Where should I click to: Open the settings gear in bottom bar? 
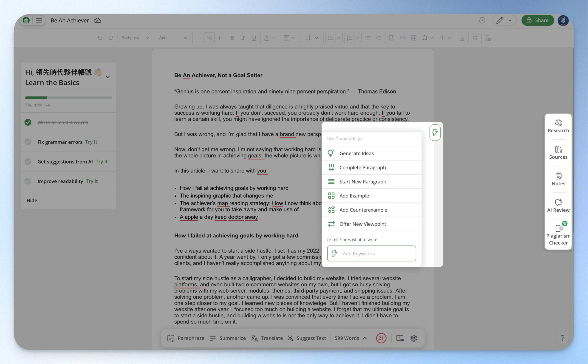coord(413,338)
